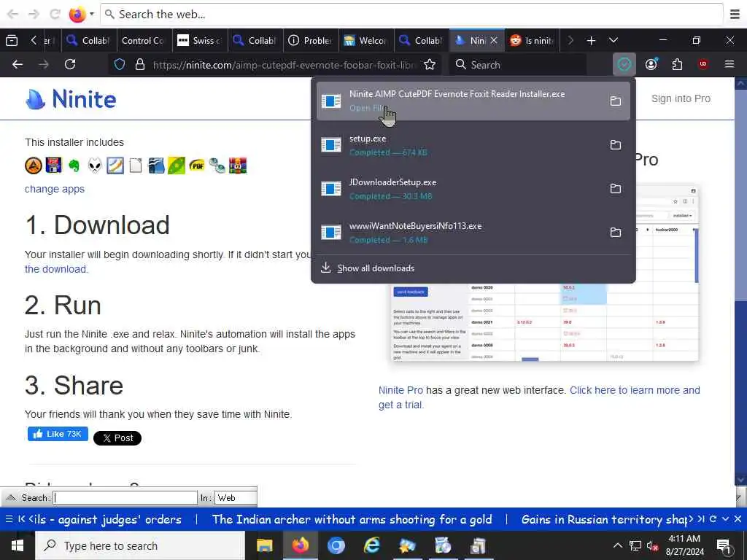Open the Firefox hamburger application menu
The height and width of the screenshot is (560, 747).
coord(729,64)
